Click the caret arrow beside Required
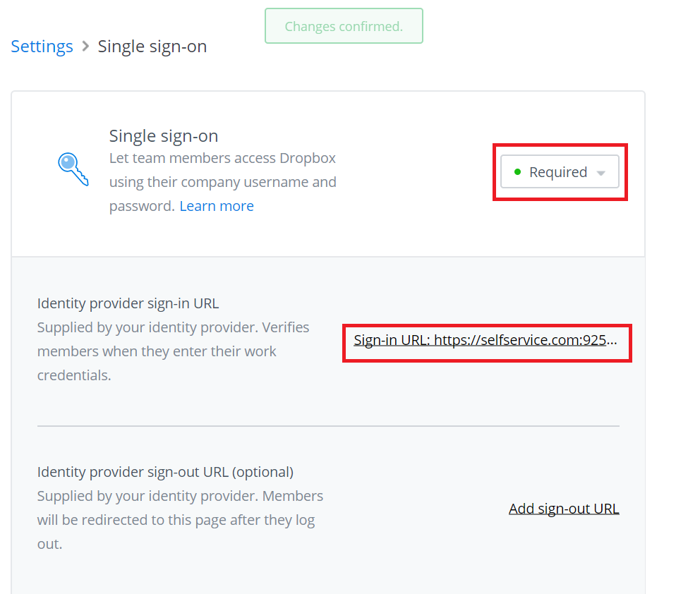This screenshot has width=700, height=594. point(601,173)
